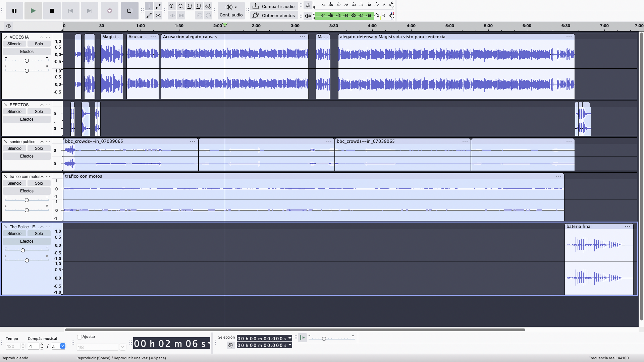Select the Draw pencil tool
The width and height of the screenshot is (644, 362).
point(149,15)
